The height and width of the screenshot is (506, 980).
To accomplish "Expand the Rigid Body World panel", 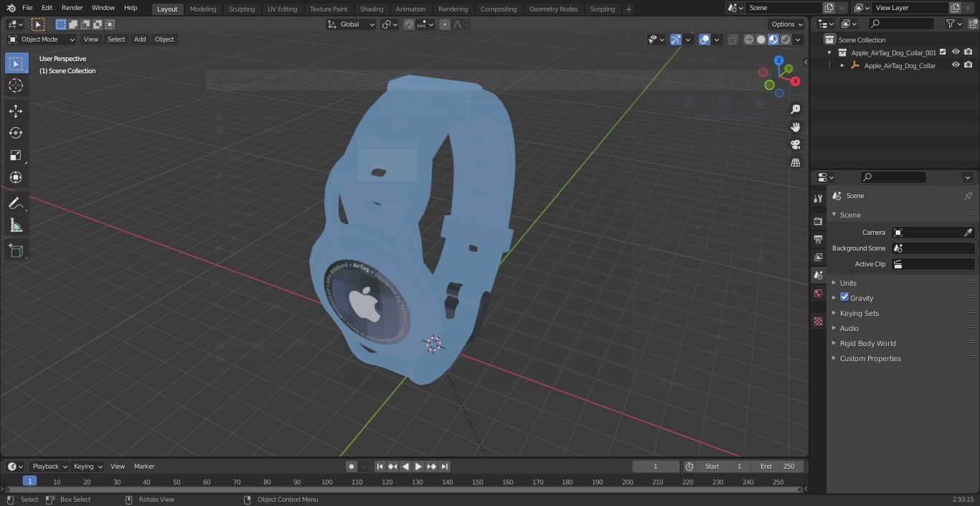I will coord(867,343).
